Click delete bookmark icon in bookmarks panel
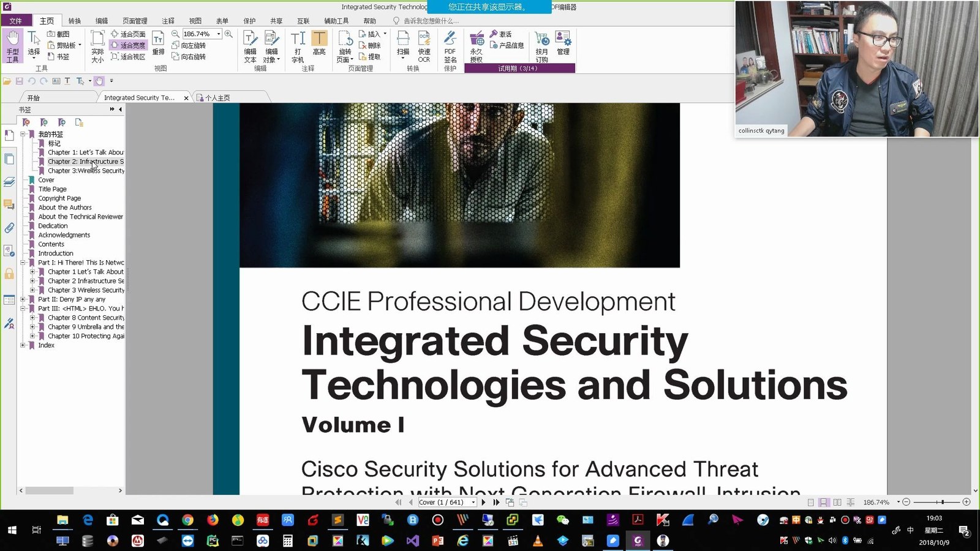980x551 pixels. pos(26,122)
